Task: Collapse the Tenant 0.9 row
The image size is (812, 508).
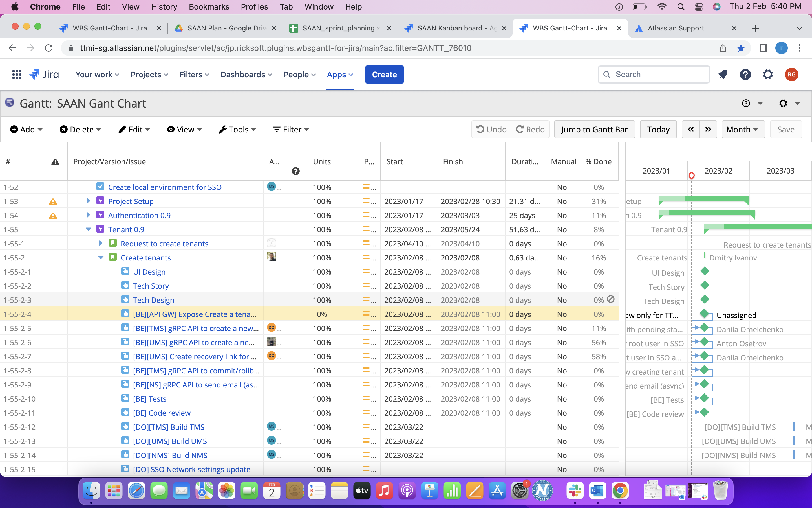Action: (89, 229)
